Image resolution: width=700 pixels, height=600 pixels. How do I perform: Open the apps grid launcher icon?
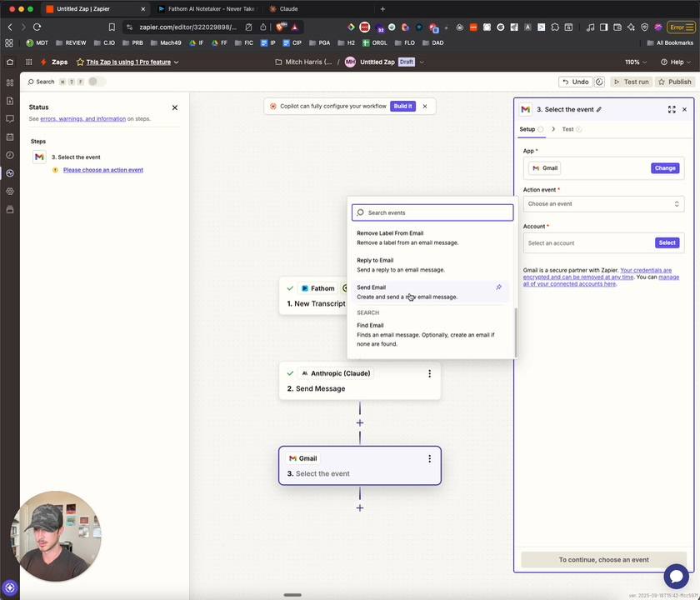pos(29,62)
